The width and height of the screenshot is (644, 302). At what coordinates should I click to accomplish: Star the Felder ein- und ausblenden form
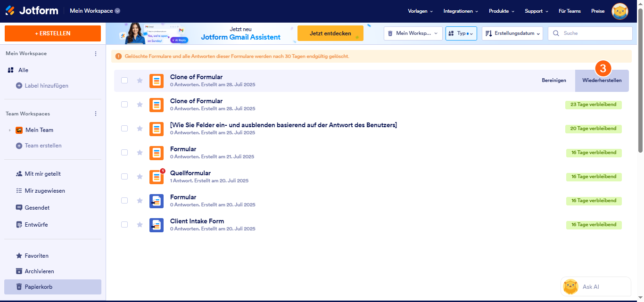point(140,129)
